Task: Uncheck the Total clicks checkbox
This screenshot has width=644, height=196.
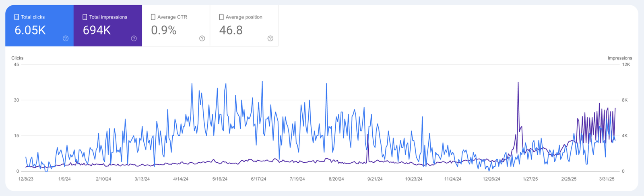Action: point(17,17)
